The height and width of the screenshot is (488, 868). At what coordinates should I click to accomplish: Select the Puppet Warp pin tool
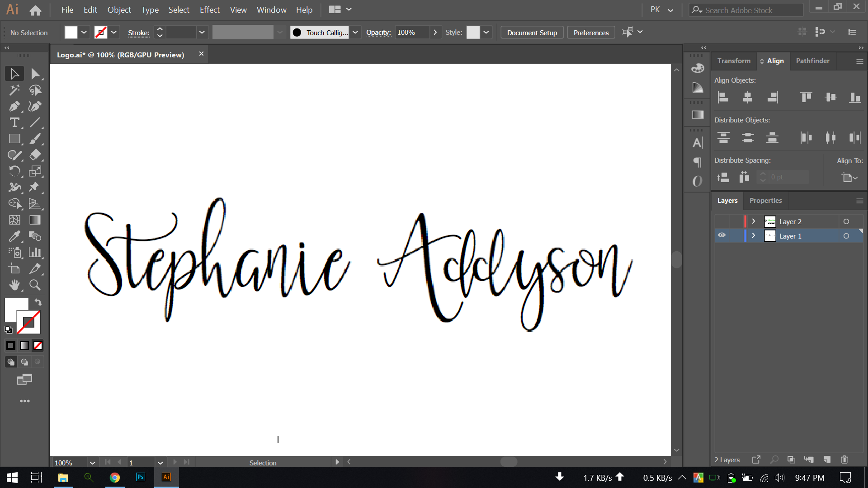coord(35,188)
